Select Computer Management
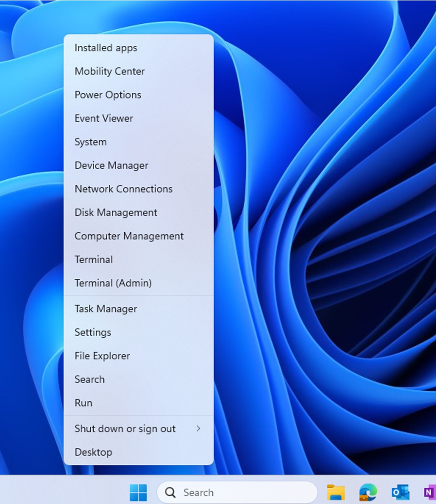Image resolution: width=436 pixels, height=504 pixels. pos(129,236)
